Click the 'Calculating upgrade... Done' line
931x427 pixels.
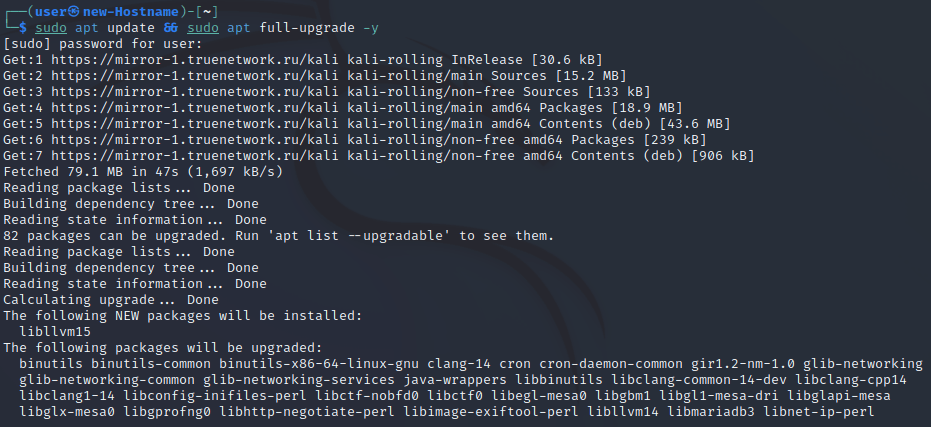111,300
